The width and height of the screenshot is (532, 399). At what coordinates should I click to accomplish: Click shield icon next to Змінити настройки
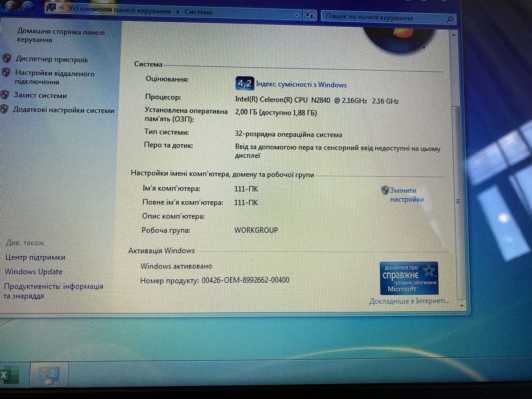pyautogui.click(x=385, y=190)
